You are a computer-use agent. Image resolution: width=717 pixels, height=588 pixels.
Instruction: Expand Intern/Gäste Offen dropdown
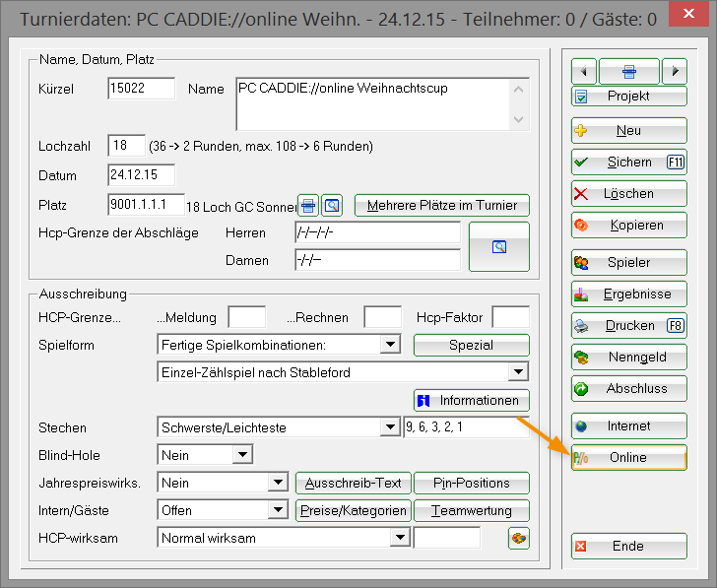click(x=278, y=510)
